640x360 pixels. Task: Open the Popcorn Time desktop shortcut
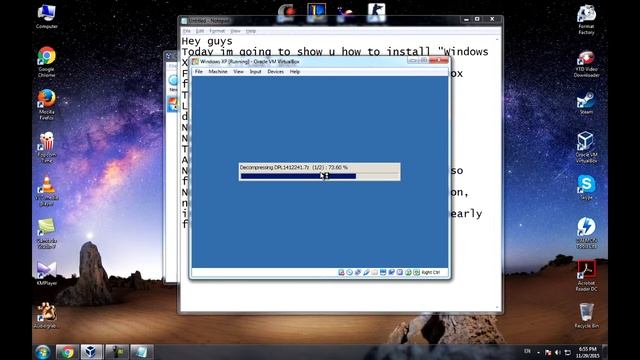[x=47, y=148]
